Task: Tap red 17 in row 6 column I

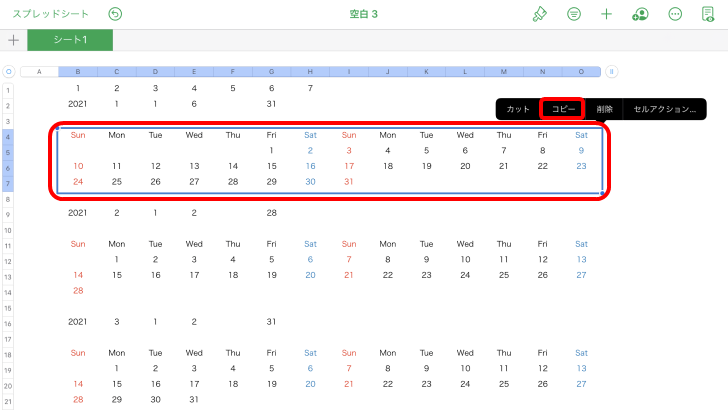Action: pyautogui.click(x=349, y=166)
